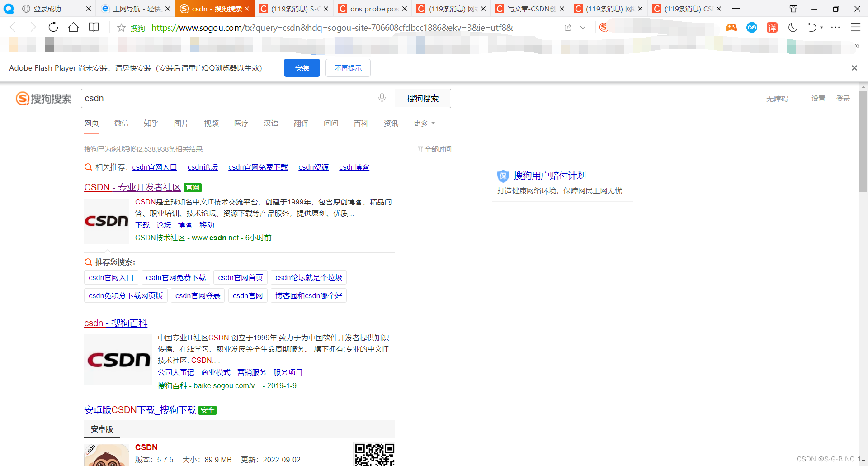The height and width of the screenshot is (466, 868).
Task: Click the blue infinity extension icon
Action: point(752,28)
